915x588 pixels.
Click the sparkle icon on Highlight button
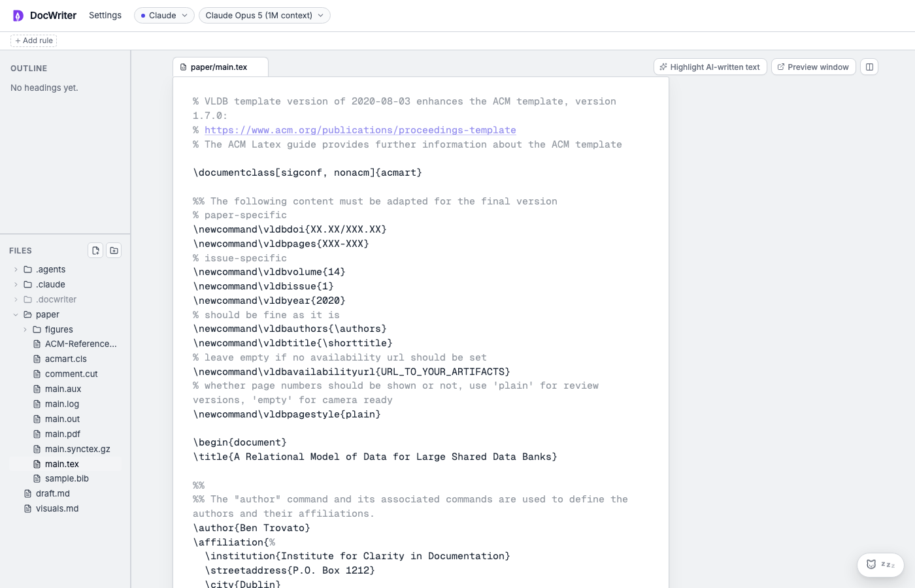663,67
